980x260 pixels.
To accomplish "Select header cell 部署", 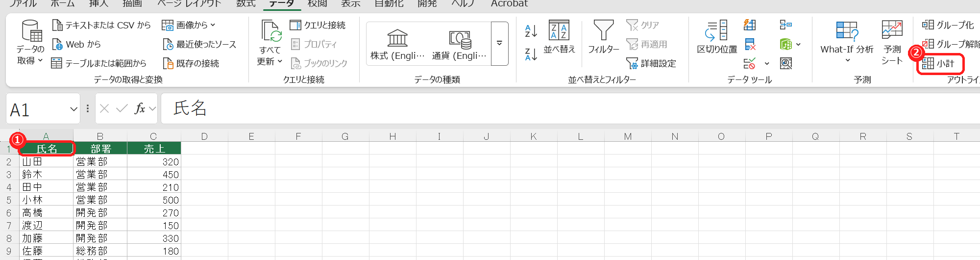I will pyautogui.click(x=100, y=149).
